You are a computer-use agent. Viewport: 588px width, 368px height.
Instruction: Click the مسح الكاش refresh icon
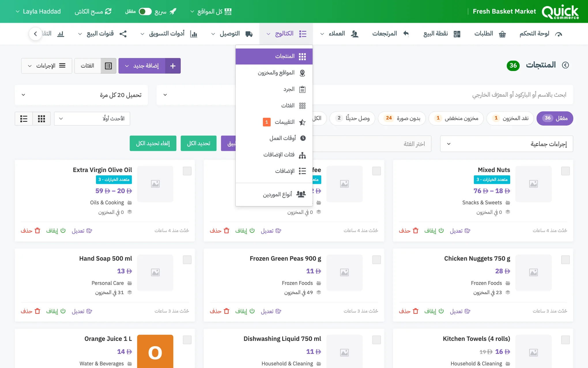[108, 12]
